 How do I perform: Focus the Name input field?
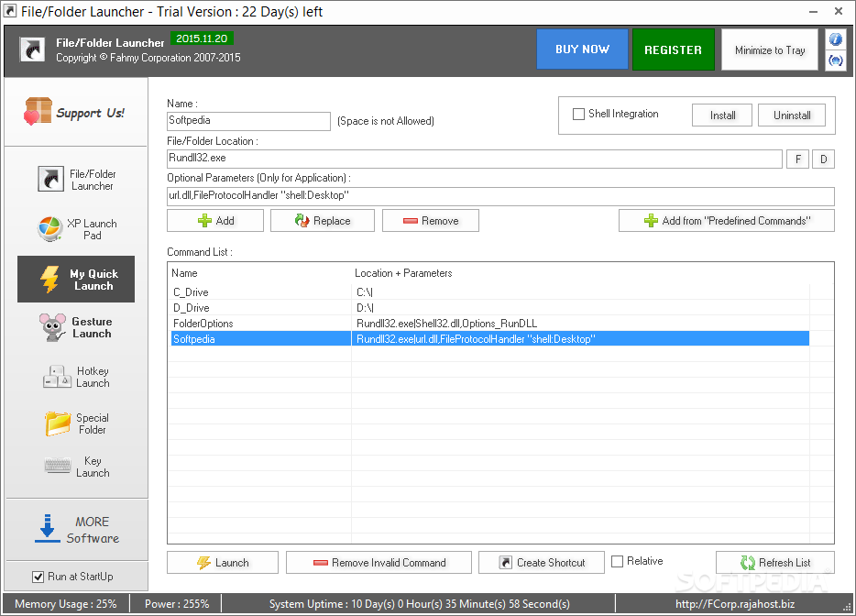point(248,121)
